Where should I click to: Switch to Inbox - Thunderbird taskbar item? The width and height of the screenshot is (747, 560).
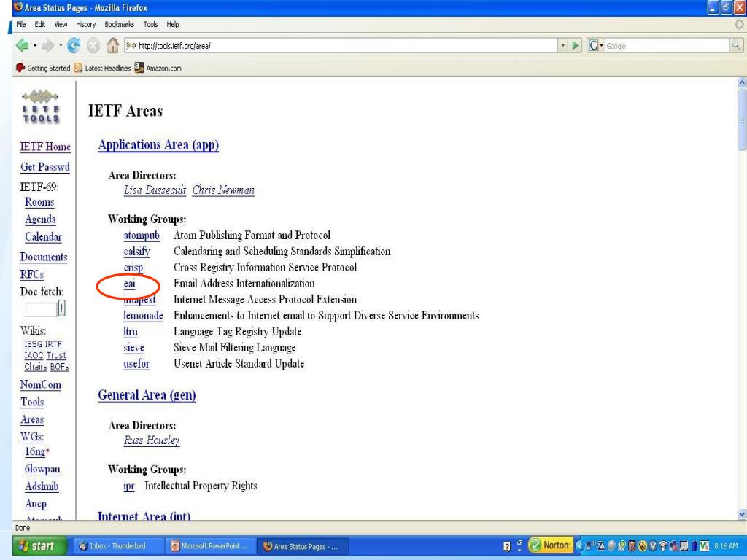click(x=119, y=546)
